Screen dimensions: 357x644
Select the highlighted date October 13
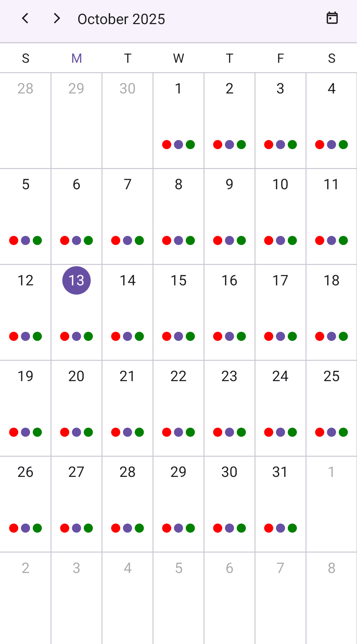pos(76,280)
